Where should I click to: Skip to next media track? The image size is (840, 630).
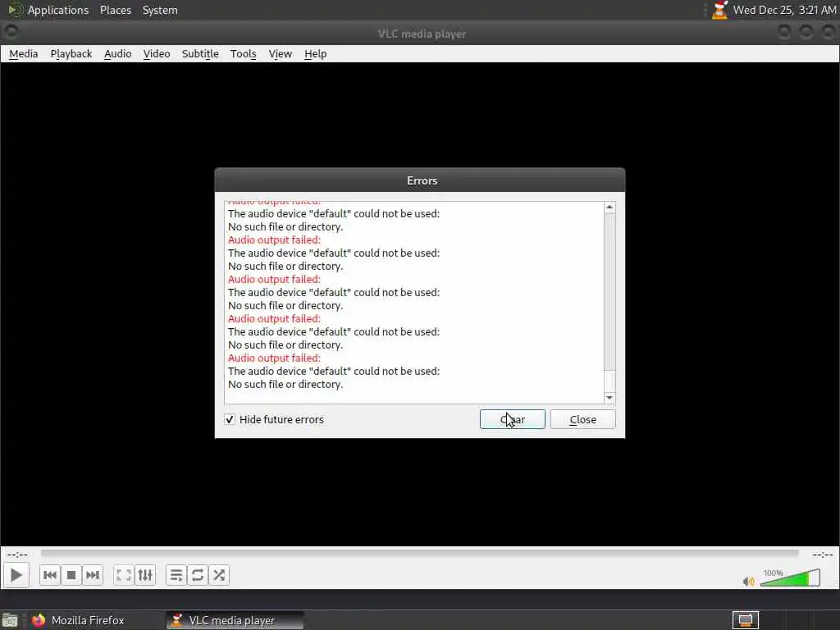pos(93,575)
